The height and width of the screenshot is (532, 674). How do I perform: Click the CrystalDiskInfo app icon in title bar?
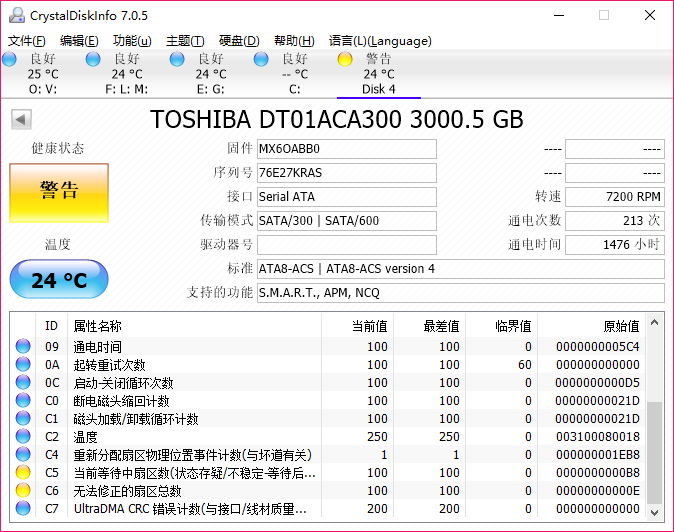[17, 15]
